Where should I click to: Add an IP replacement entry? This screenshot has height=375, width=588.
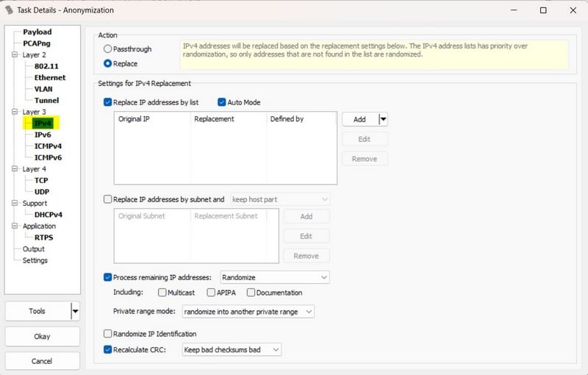359,119
